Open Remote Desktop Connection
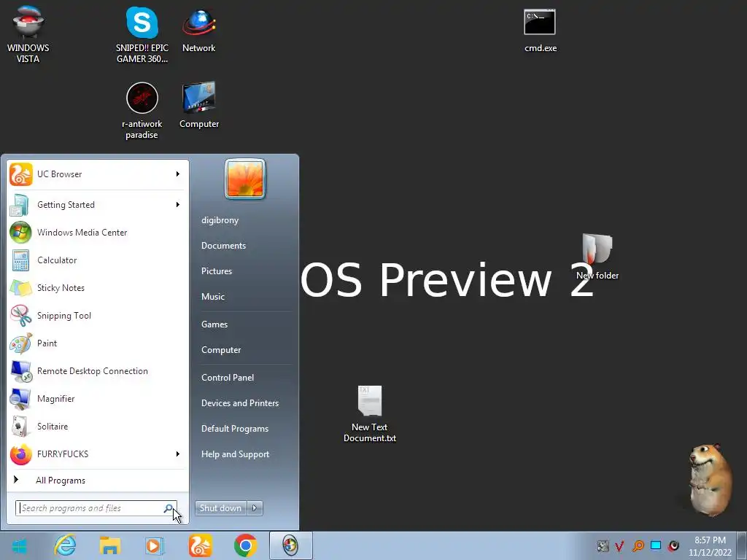This screenshot has width=747, height=560. pyautogui.click(x=97, y=371)
